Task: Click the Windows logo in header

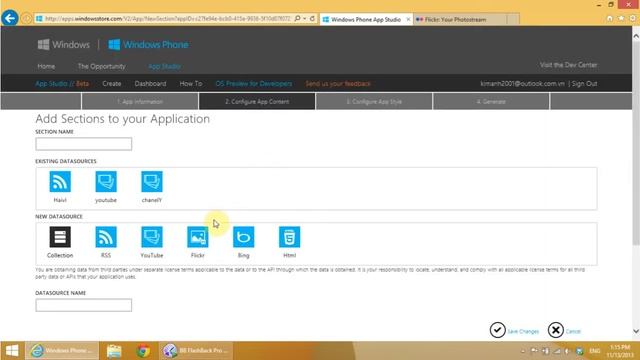Action: point(64,44)
